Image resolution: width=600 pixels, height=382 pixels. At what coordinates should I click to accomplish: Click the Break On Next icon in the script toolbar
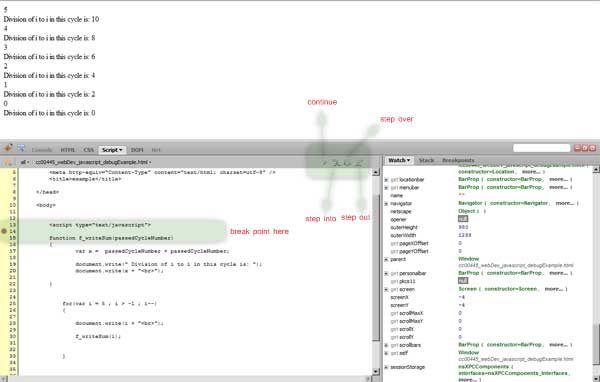click(8, 162)
